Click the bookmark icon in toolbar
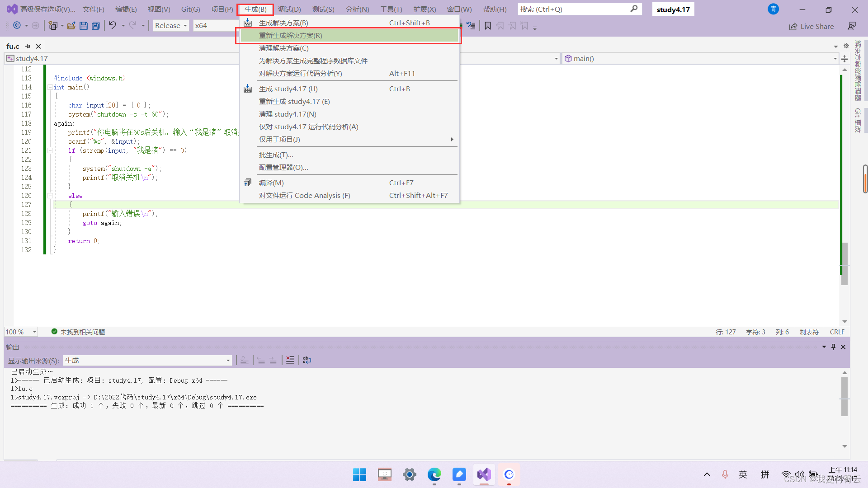Screen dimensions: 868x488 click(488, 26)
